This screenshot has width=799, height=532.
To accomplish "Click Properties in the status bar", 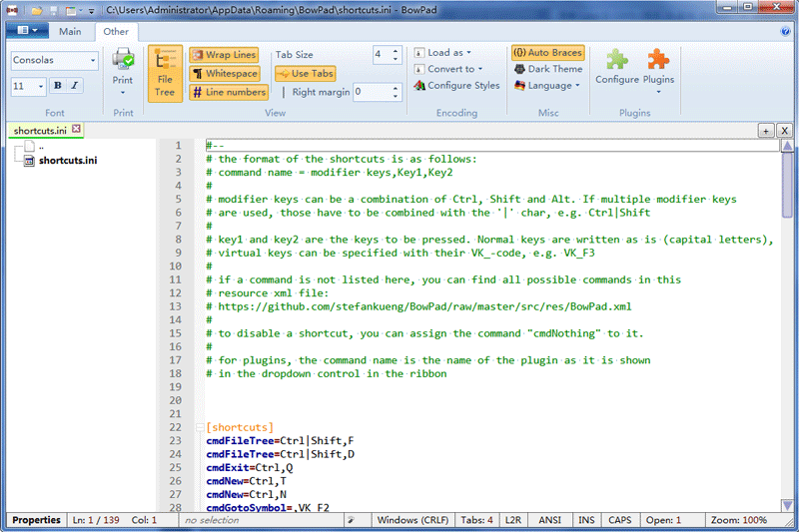I will [36, 520].
